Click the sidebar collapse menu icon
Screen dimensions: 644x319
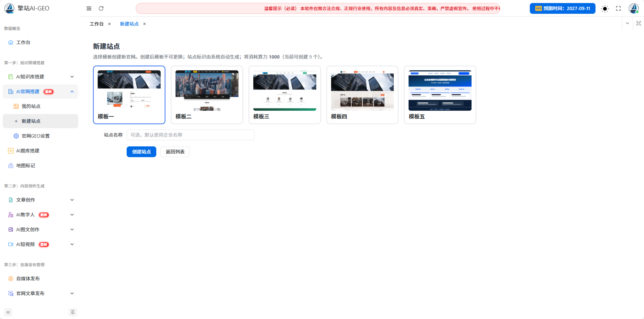click(89, 8)
